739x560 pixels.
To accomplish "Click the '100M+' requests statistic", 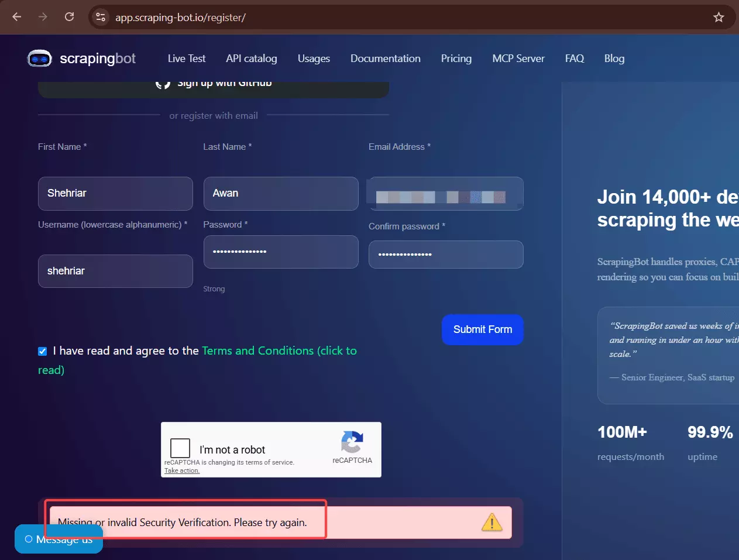I will [622, 432].
